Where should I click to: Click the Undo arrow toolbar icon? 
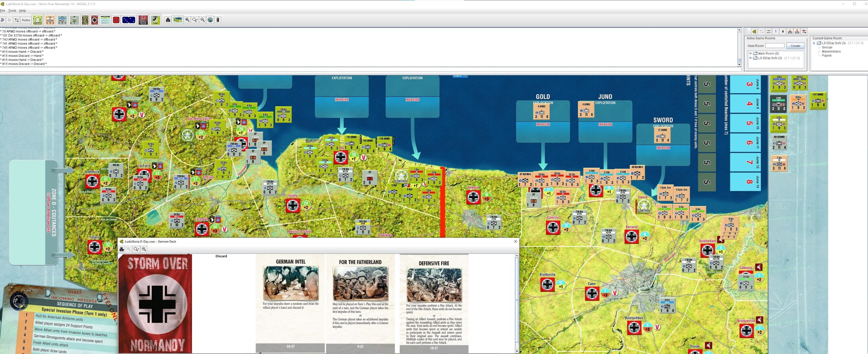(x=2, y=20)
